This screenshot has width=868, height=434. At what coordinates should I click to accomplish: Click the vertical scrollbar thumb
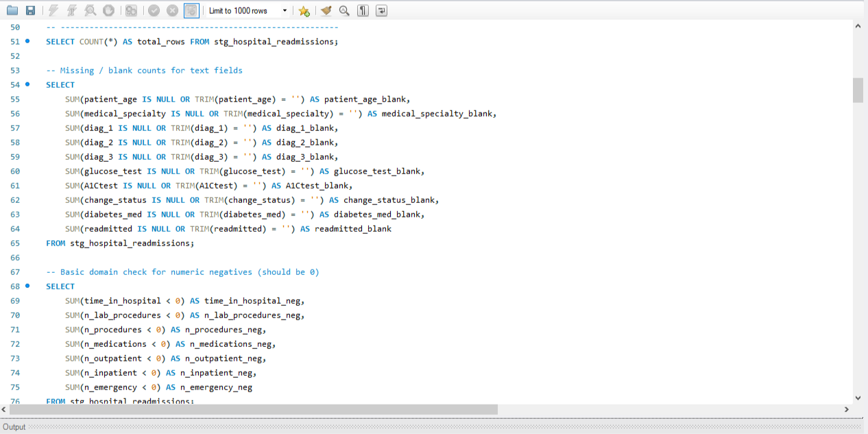click(x=858, y=90)
